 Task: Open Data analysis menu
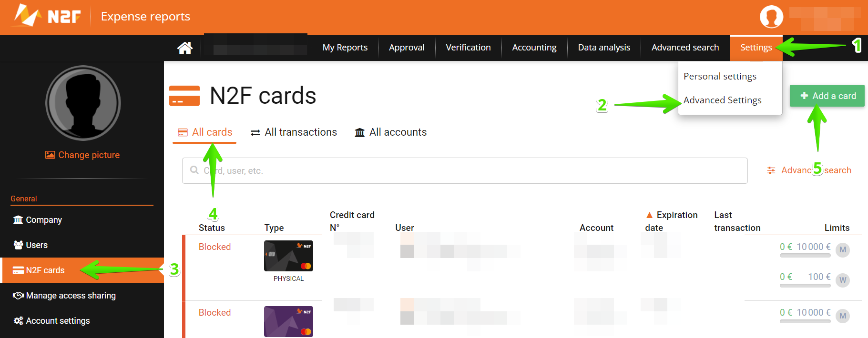pyautogui.click(x=604, y=48)
